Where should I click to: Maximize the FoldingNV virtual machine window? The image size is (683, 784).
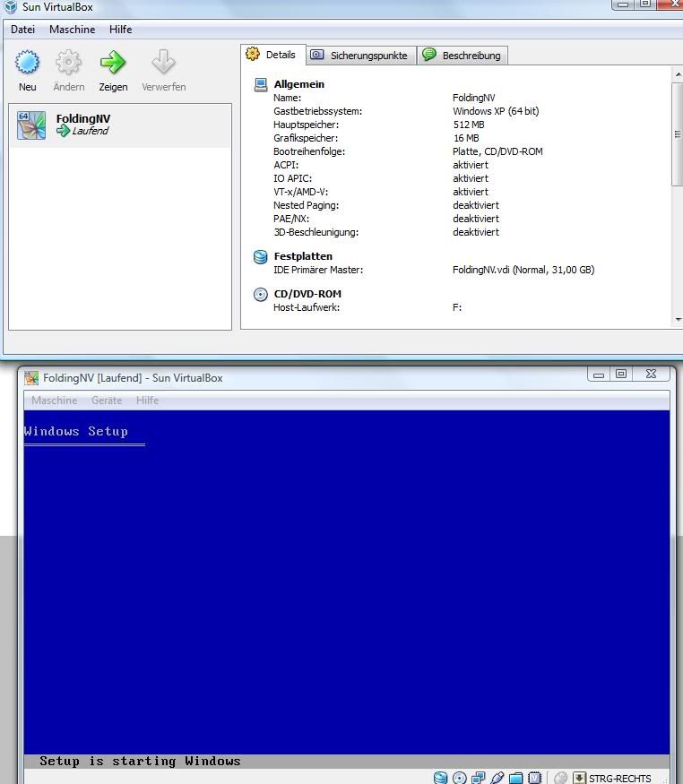point(621,374)
